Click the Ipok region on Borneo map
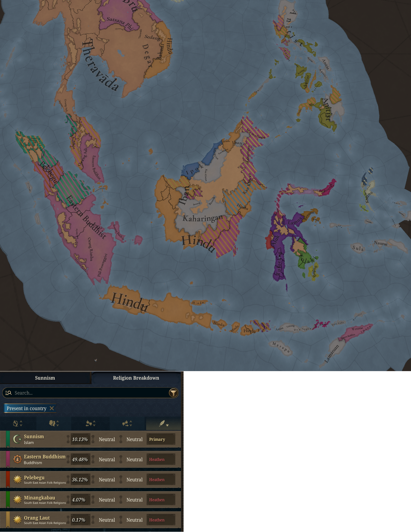This screenshot has width=411, height=532. pyautogui.click(x=195, y=169)
